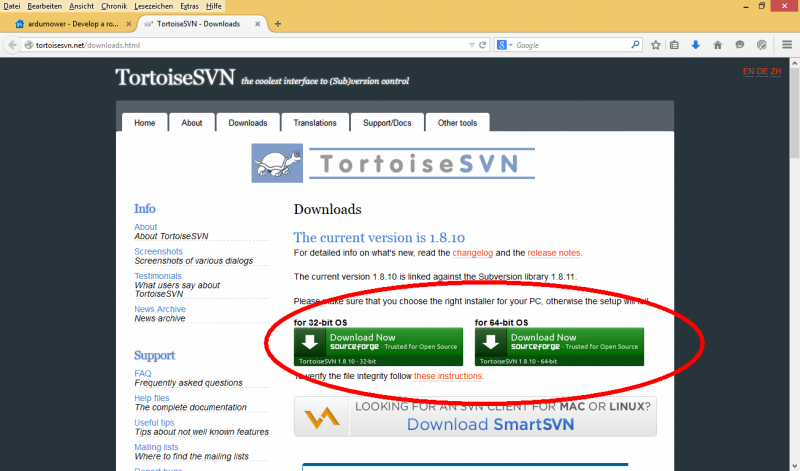
Task: Click the current version is 1.8.10 heading
Action: click(x=379, y=237)
